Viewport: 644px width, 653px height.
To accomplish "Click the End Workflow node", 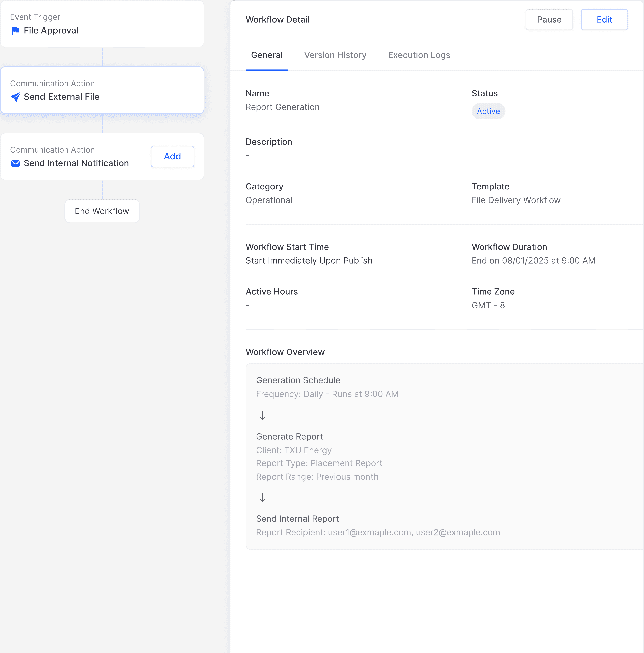I will point(102,211).
